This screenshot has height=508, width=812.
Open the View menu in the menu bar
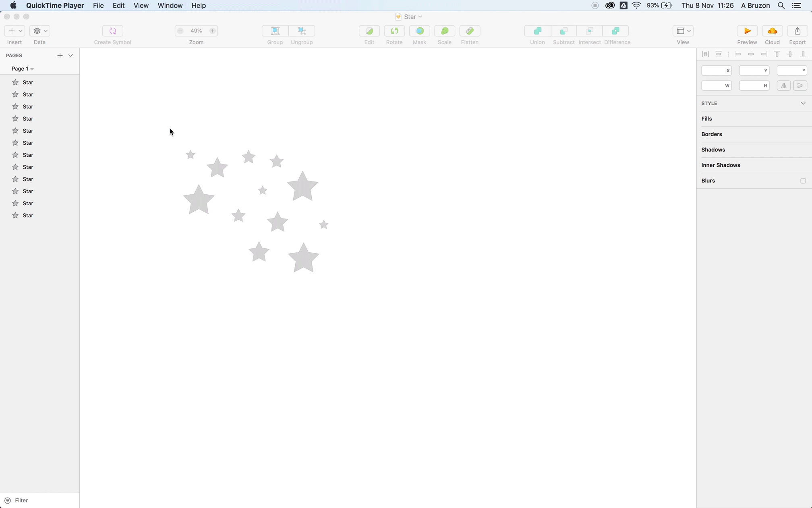point(141,5)
